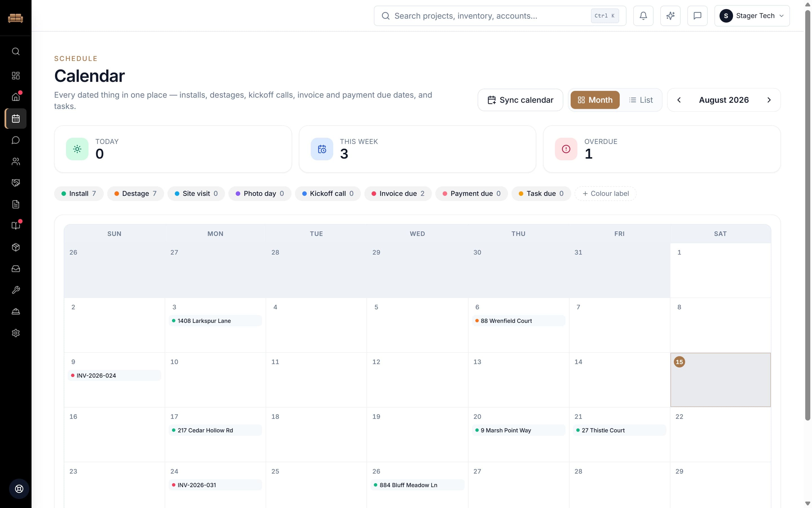Click the page vertical scrollbar
812x508 pixels.
(x=808, y=215)
